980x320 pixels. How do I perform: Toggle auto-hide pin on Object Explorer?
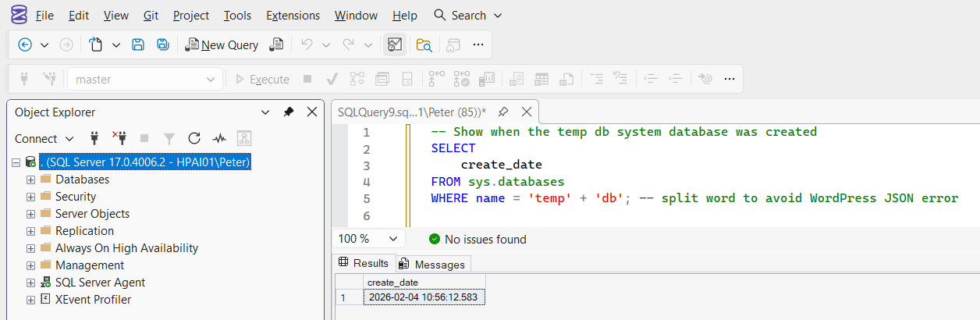(288, 112)
